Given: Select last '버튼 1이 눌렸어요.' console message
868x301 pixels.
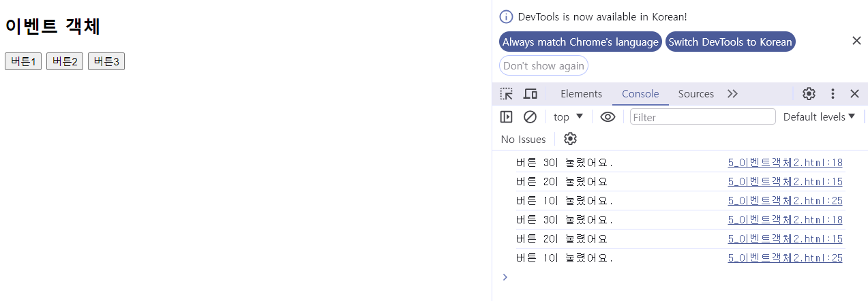Looking at the screenshot, I should tap(565, 258).
